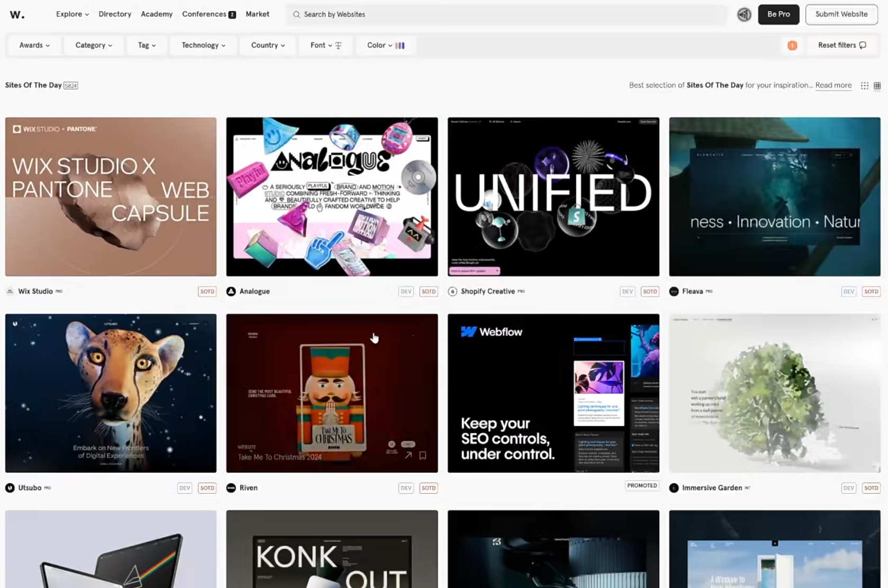Open the Webflow SEO promoted thumbnail
The image size is (888, 588).
[x=554, y=393]
